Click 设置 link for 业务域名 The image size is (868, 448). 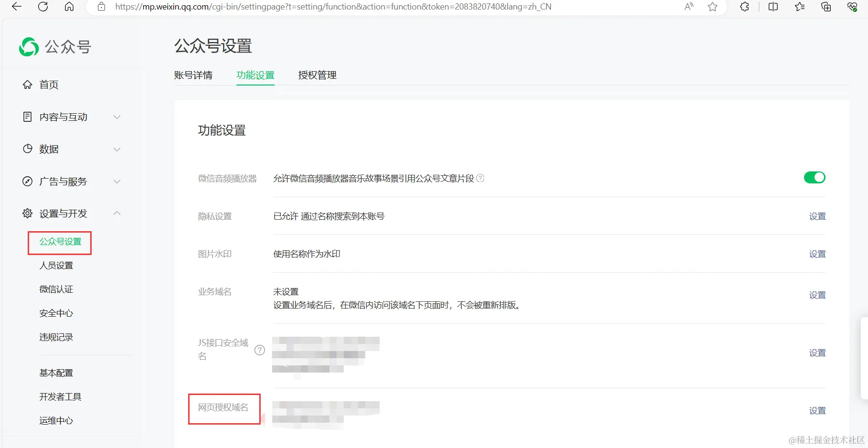pos(817,295)
